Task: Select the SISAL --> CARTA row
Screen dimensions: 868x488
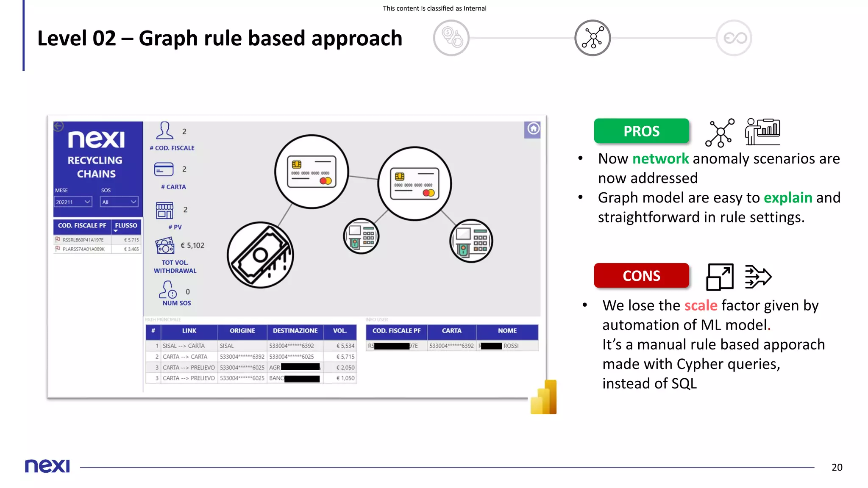Action: 251,346
